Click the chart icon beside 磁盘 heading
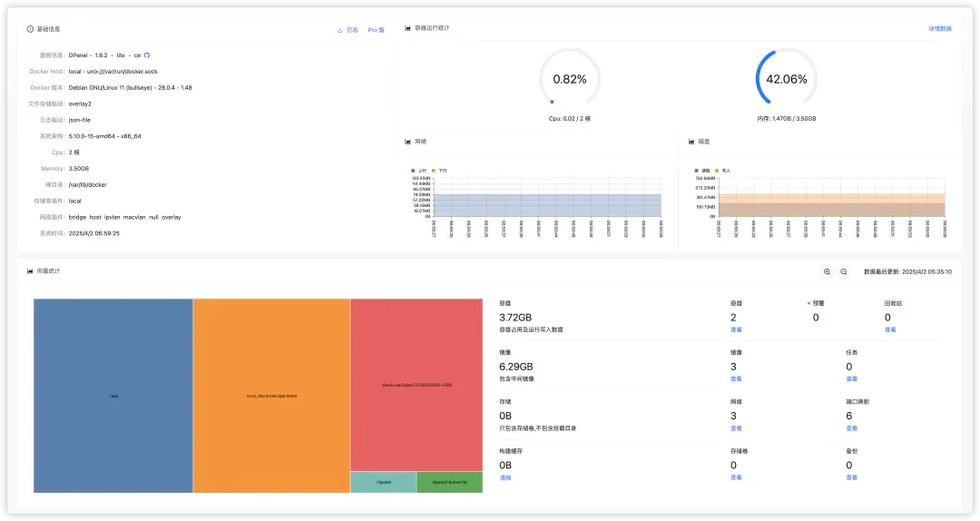 [x=691, y=142]
